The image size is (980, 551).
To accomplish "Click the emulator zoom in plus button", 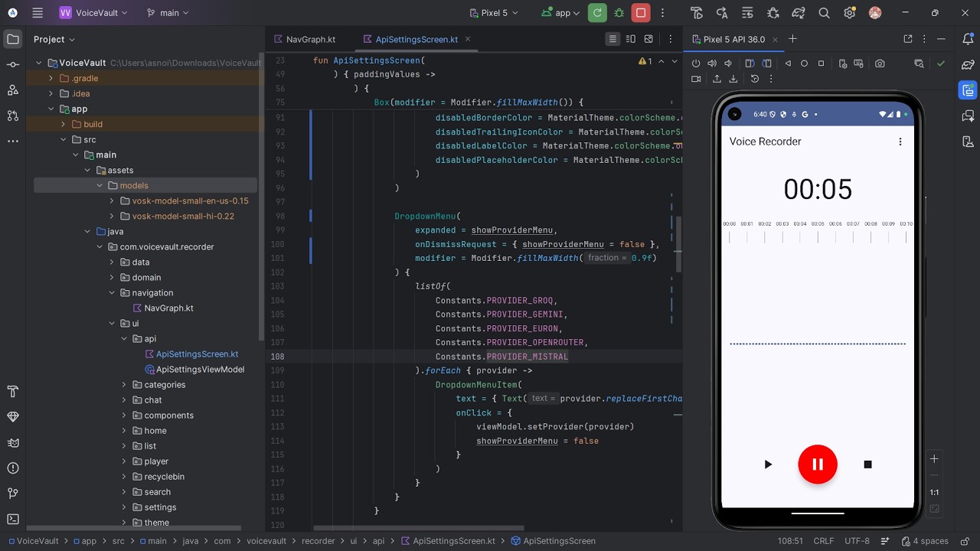I will coord(934,459).
